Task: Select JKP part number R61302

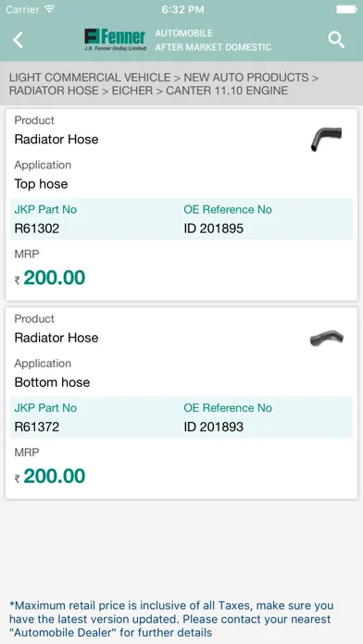Action: point(37,229)
